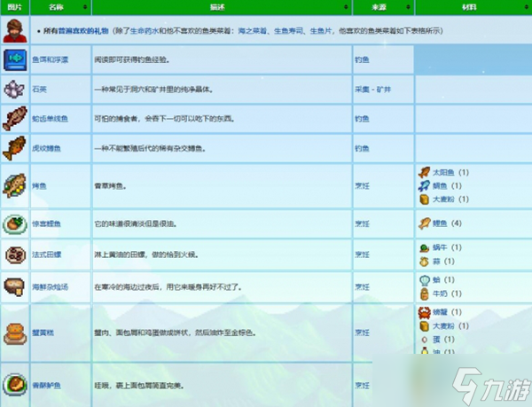
Task: Open the 蟹黄糕 item name link
Action: (43, 333)
